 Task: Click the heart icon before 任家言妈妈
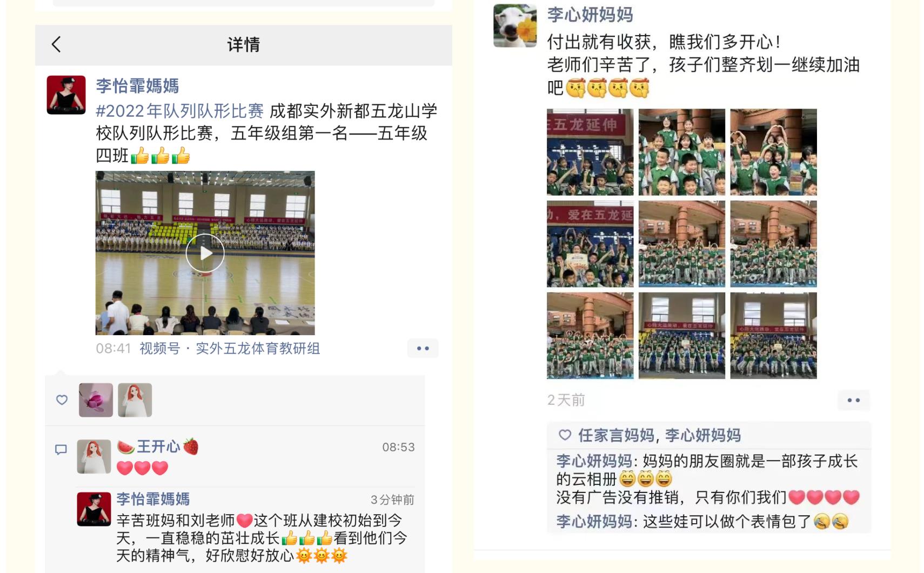(x=565, y=435)
